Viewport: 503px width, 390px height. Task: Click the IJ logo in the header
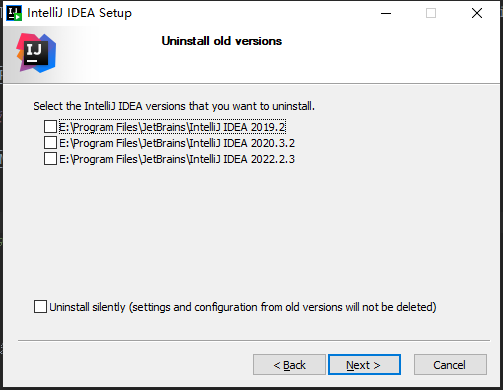pyautogui.click(x=36, y=53)
